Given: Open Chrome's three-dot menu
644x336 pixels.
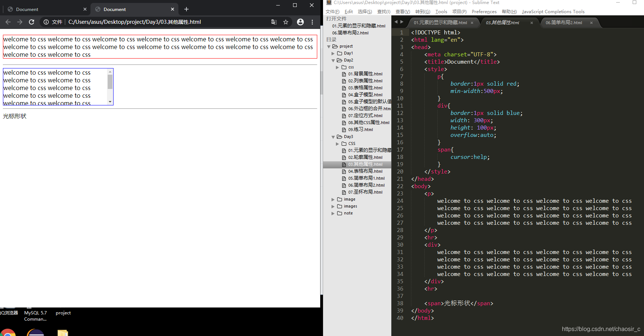Looking at the screenshot, I should tap(312, 22).
